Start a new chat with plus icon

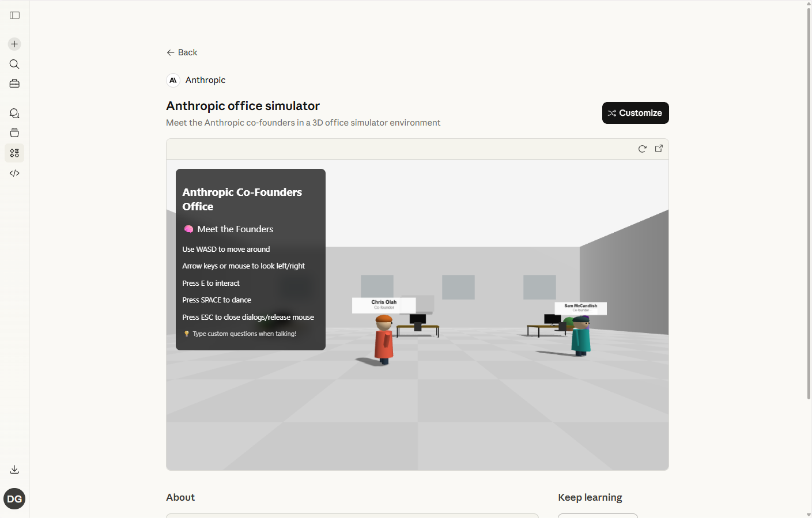[x=14, y=44]
